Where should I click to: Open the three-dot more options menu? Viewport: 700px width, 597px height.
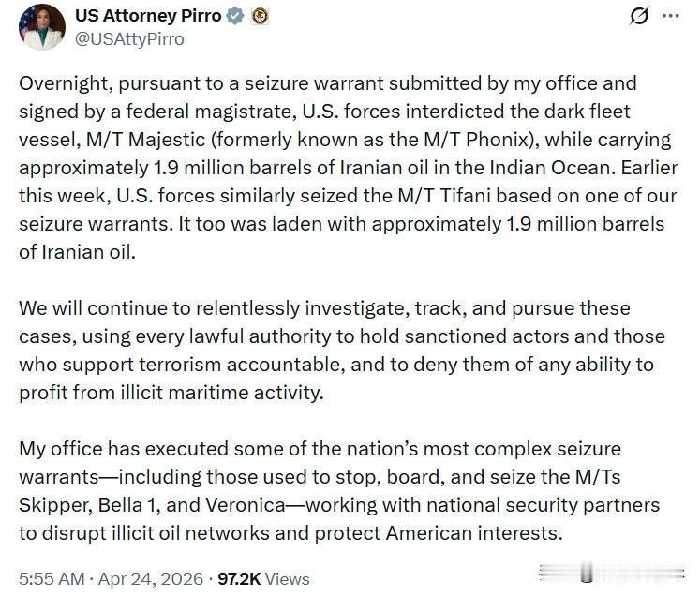click(x=670, y=17)
